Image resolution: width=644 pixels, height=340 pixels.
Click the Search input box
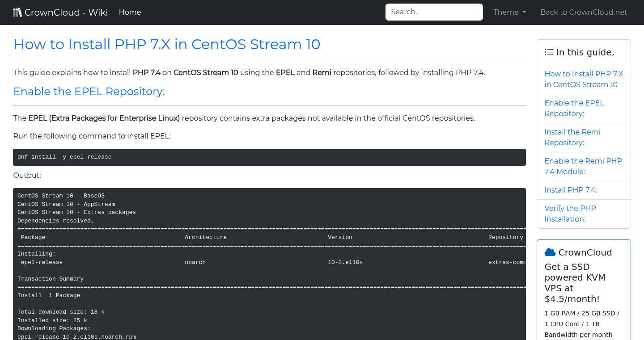tap(434, 12)
